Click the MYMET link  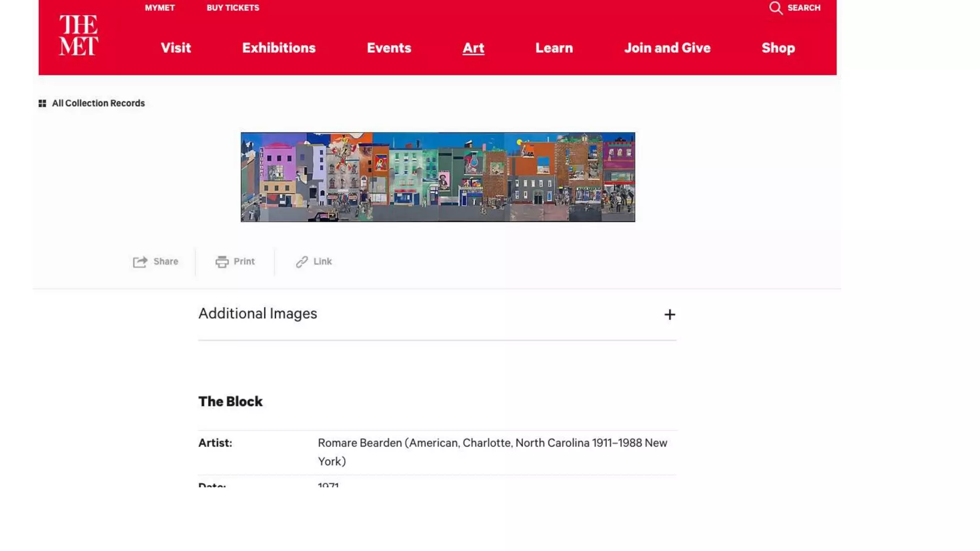coord(160,8)
